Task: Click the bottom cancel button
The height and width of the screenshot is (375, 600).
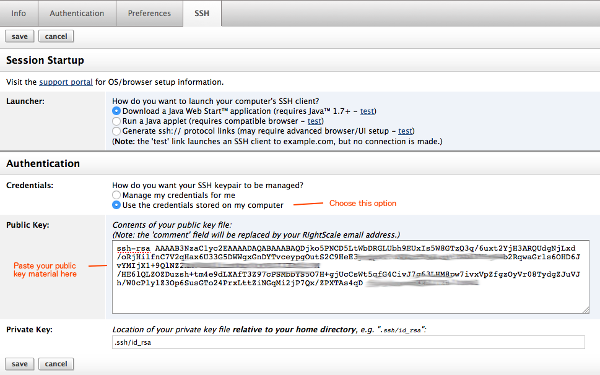Action: 56,364
